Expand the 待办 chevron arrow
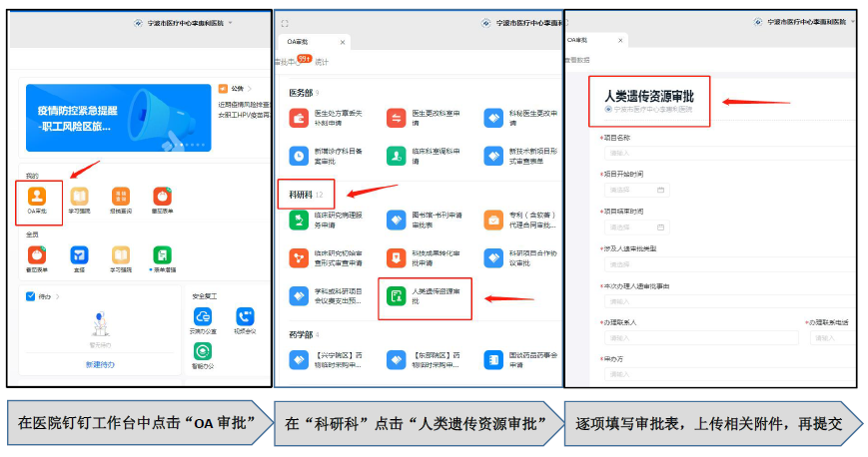 (x=58, y=296)
